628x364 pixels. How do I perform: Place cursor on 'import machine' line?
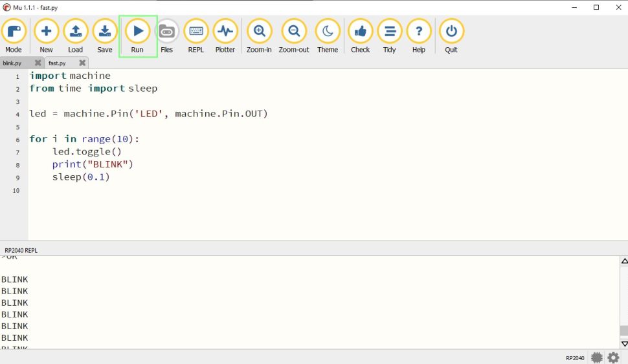click(x=70, y=76)
